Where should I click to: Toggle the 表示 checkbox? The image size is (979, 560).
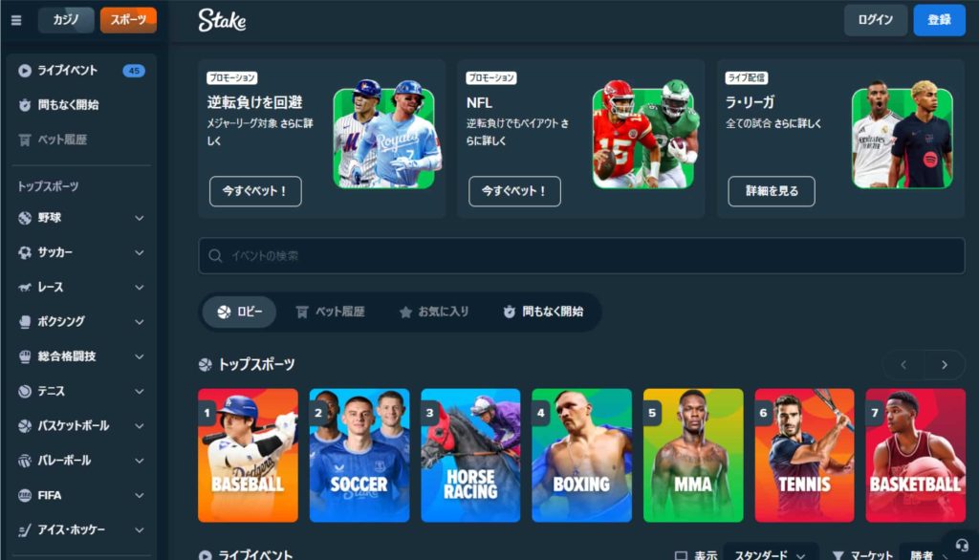coord(681,555)
